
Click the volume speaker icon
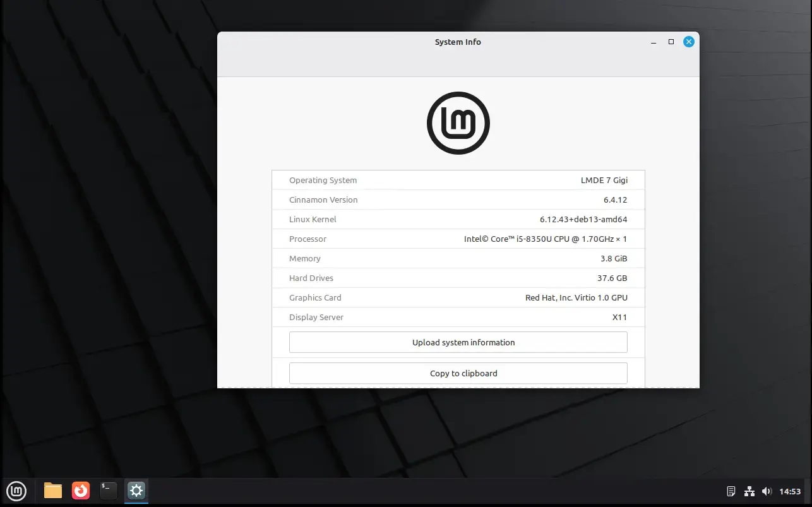point(767,491)
